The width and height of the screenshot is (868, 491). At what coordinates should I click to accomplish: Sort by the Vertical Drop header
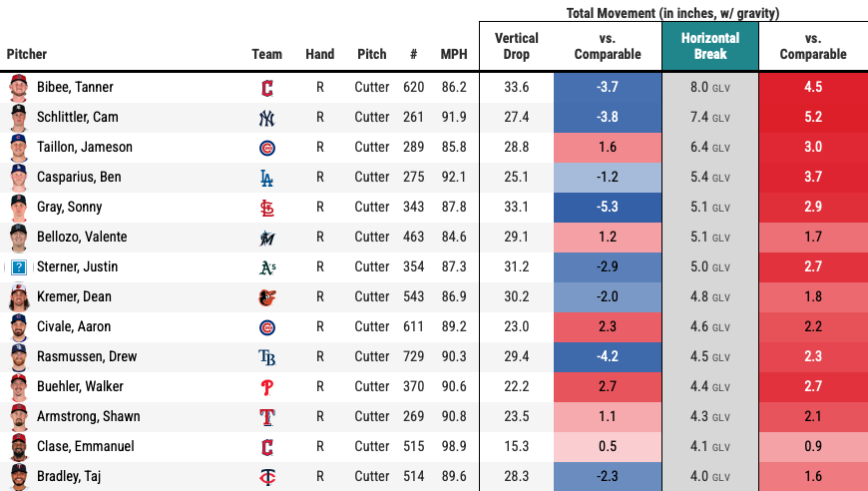[516, 46]
